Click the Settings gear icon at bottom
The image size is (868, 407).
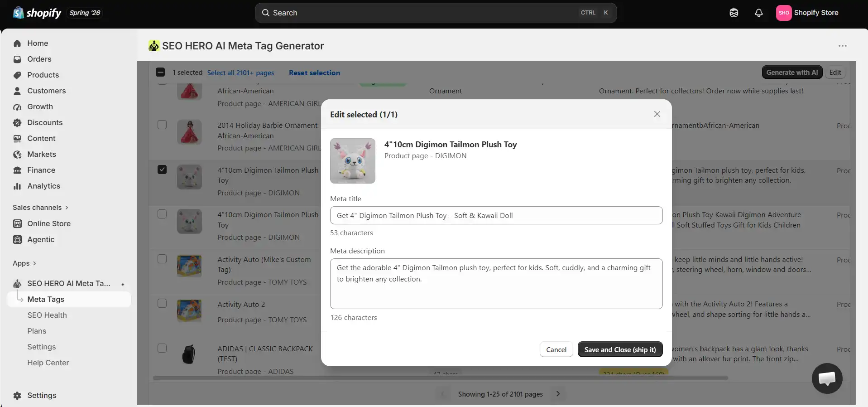pyautogui.click(x=17, y=396)
